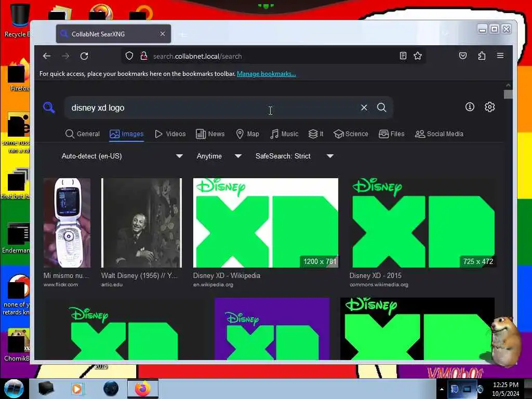This screenshot has height=399, width=532.
Task: Reload the current page
Action: click(84, 56)
